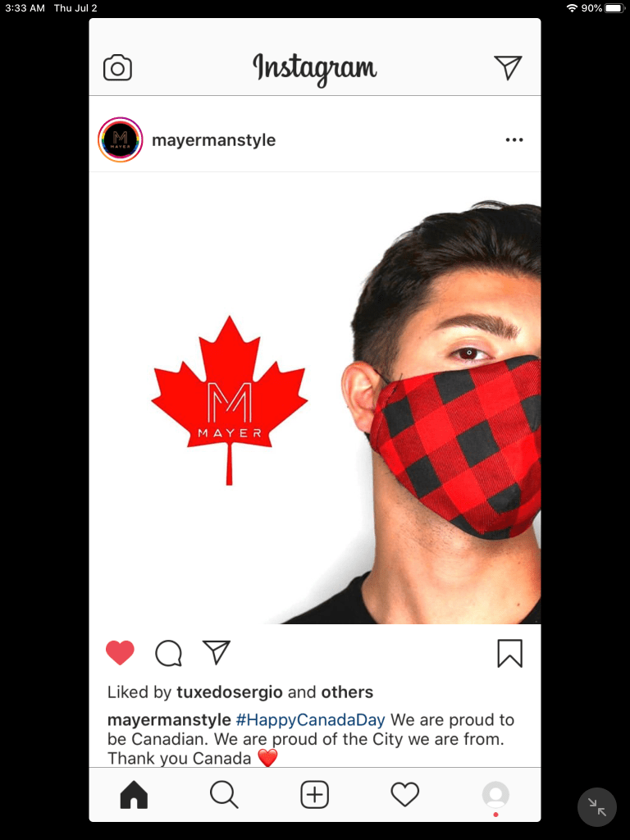Screen dimensions: 630x840
Task: View others who liked the post
Action: click(347, 692)
